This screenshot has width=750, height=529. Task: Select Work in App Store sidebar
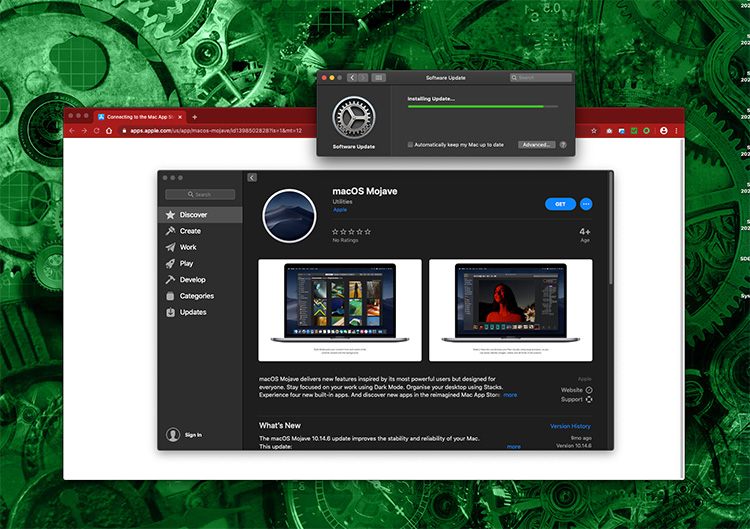pyautogui.click(x=200, y=247)
